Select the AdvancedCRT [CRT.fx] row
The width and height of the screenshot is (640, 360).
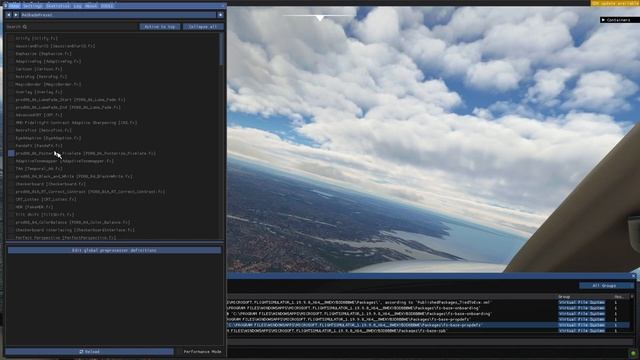click(x=39, y=115)
